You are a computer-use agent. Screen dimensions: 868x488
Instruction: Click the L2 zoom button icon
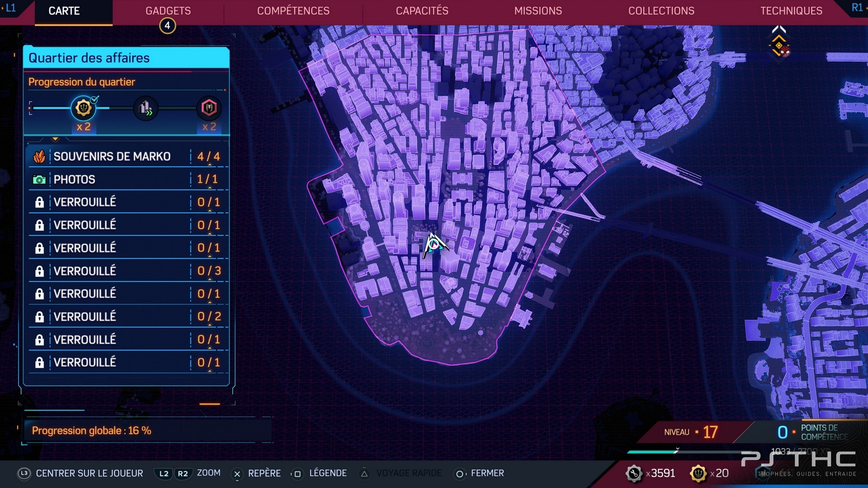tap(164, 473)
